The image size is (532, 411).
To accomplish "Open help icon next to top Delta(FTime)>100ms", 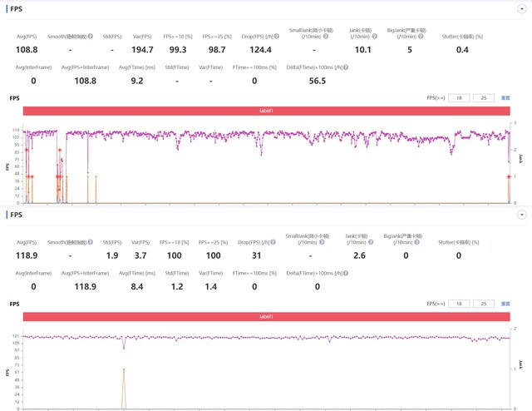I will (x=346, y=67).
